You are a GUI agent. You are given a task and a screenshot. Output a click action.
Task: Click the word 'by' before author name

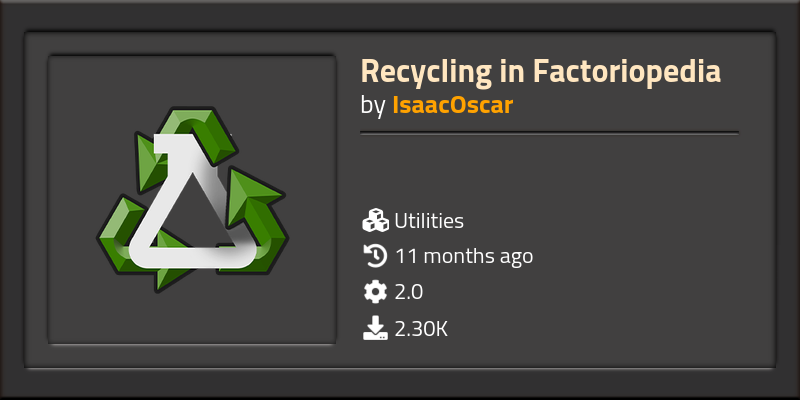coord(373,106)
